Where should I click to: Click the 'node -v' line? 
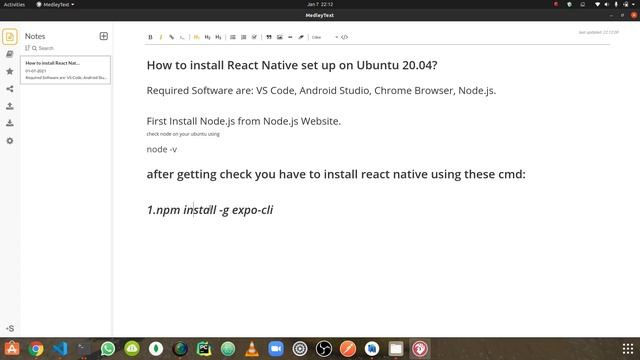tap(162, 149)
